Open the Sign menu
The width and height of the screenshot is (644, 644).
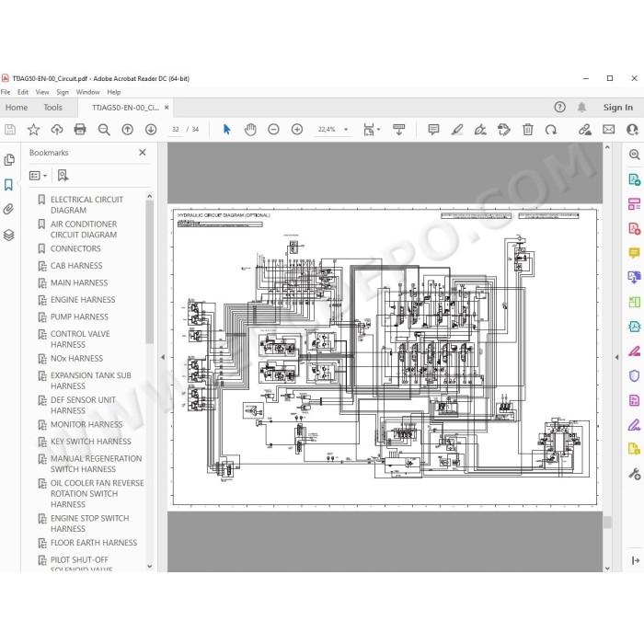[63, 92]
